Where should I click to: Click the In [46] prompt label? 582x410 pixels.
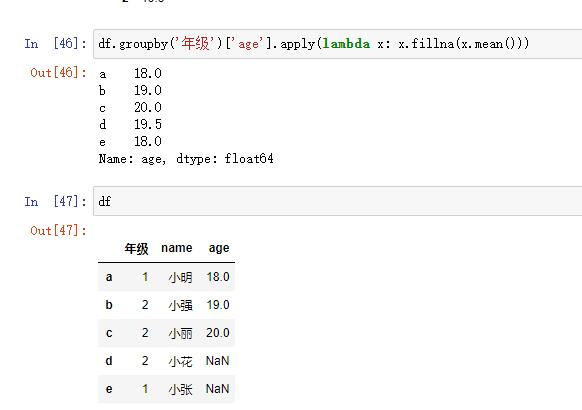click(56, 44)
